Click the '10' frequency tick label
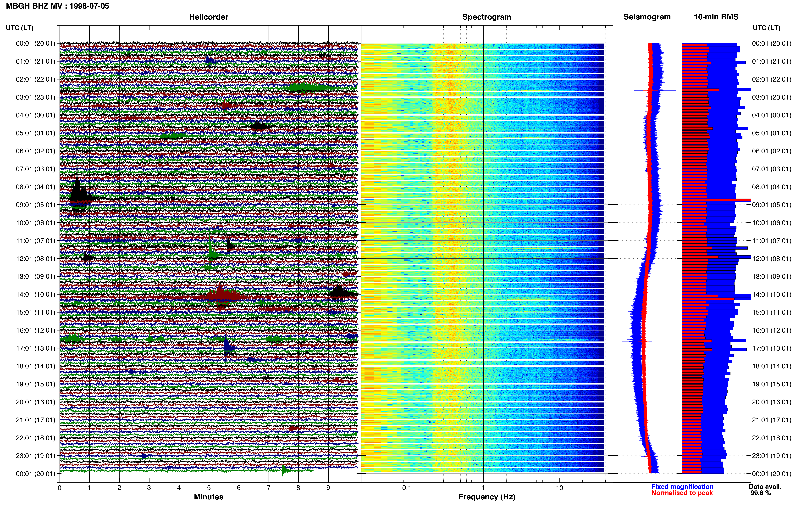812x508 pixels. [x=559, y=487]
